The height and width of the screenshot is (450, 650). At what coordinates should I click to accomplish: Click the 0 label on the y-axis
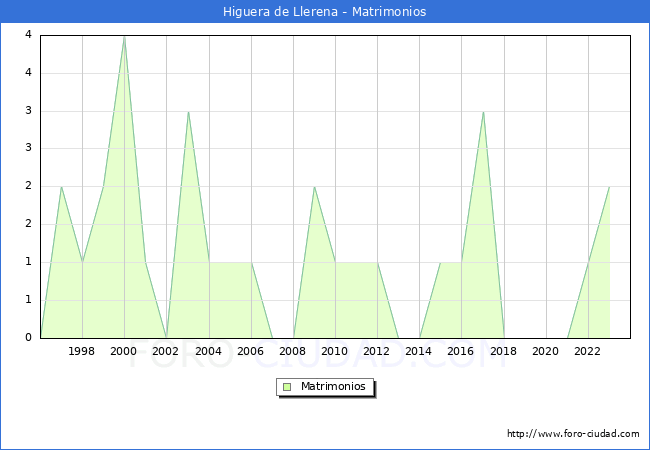(29, 337)
